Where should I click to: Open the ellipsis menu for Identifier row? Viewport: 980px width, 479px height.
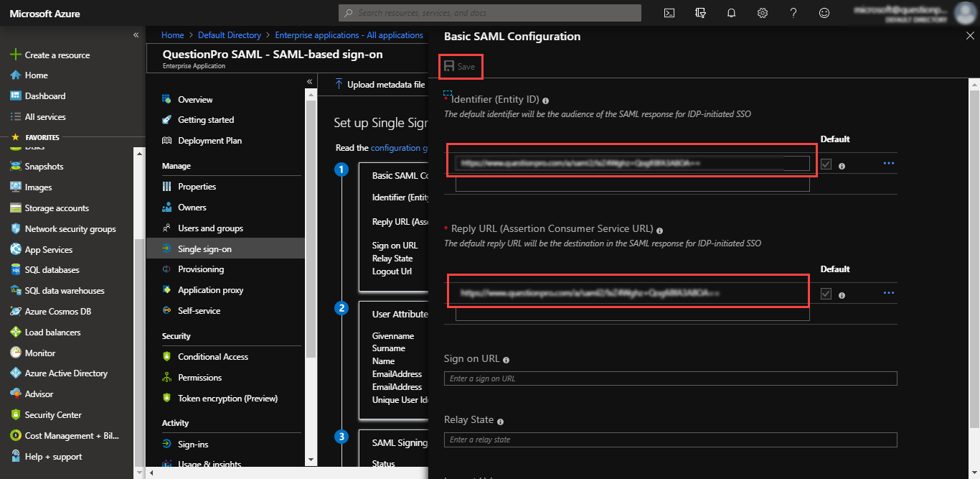tap(889, 164)
